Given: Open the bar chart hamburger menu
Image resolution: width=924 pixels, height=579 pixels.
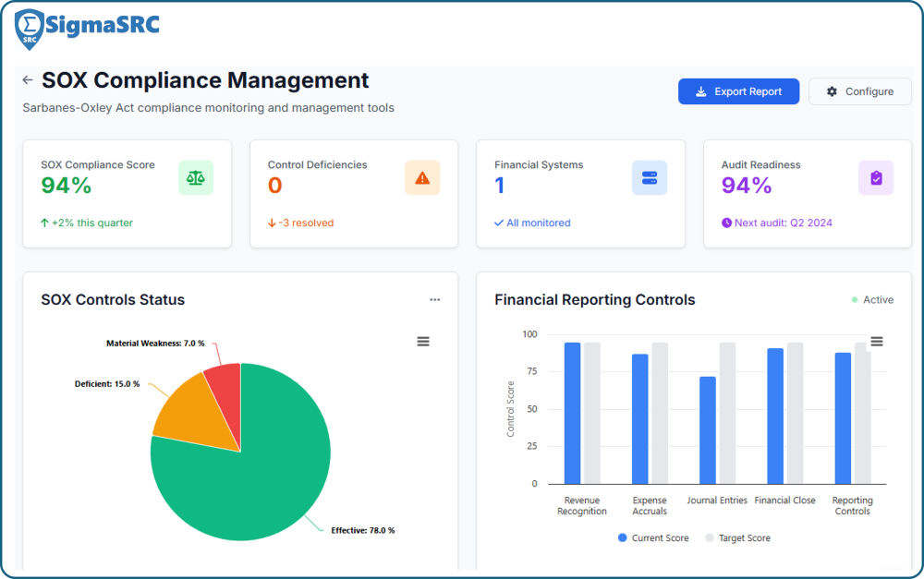Looking at the screenshot, I should click(877, 342).
